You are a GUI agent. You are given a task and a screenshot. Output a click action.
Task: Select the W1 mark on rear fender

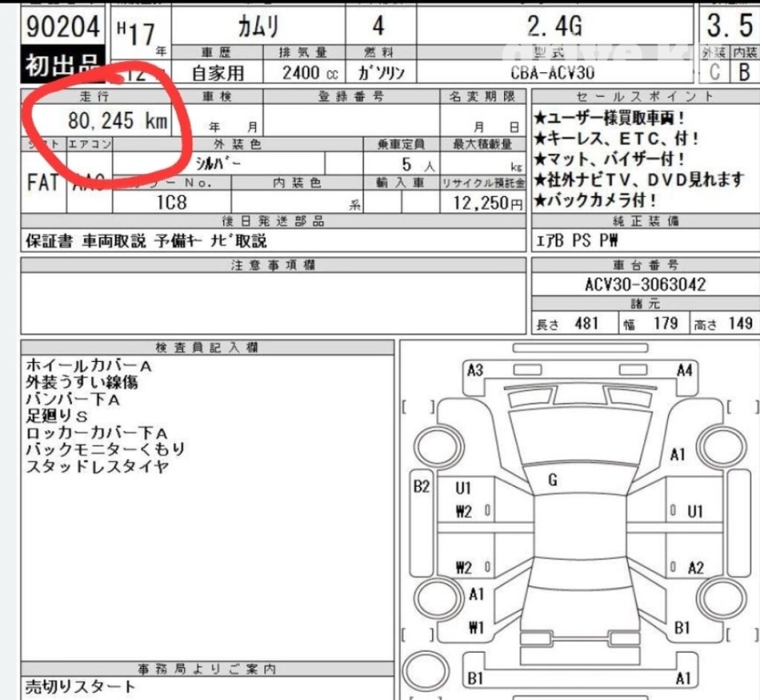click(475, 626)
